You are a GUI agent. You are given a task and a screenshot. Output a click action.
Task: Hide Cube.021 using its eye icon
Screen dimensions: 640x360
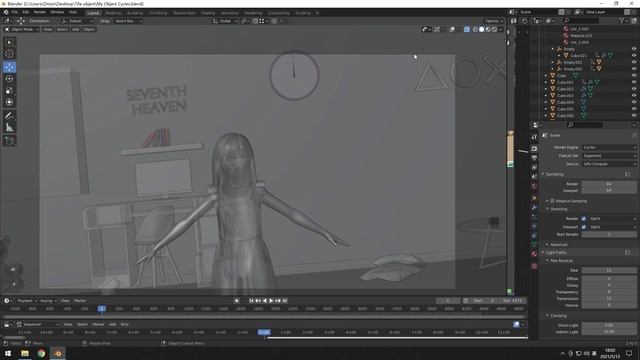click(x=634, y=56)
